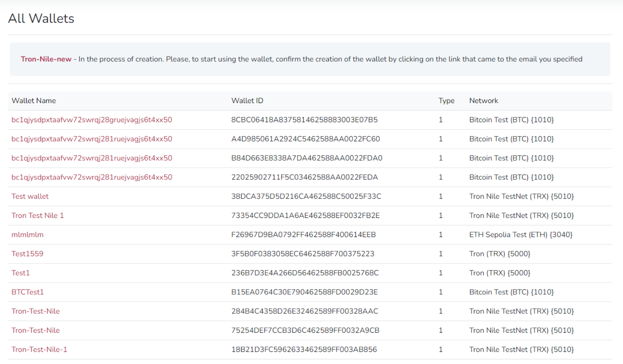Click wallet ID 8CBC06418A83758146258883003E07B5
This screenshot has height=364, width=623.
(x=304, y=120)
